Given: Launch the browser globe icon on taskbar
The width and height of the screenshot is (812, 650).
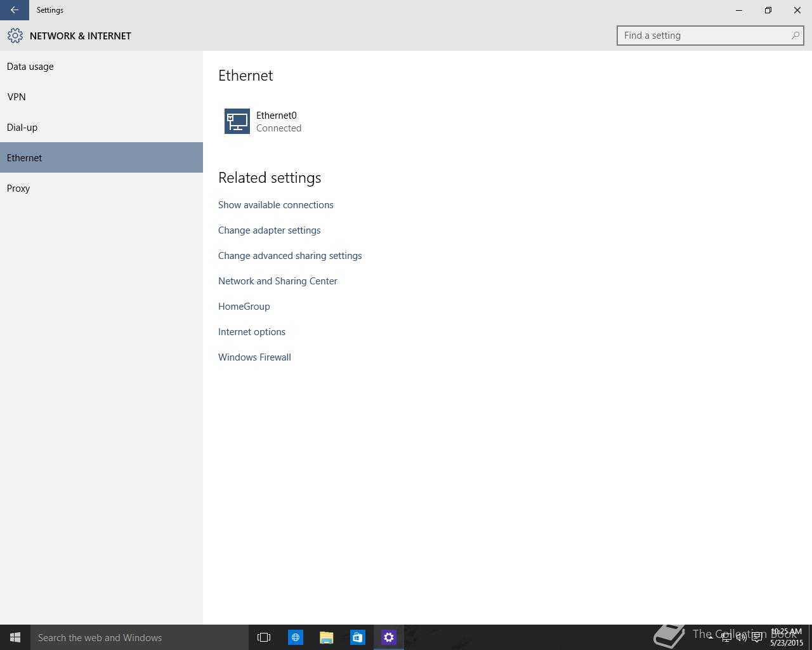Looking at the screenshot, I should 296,637.
